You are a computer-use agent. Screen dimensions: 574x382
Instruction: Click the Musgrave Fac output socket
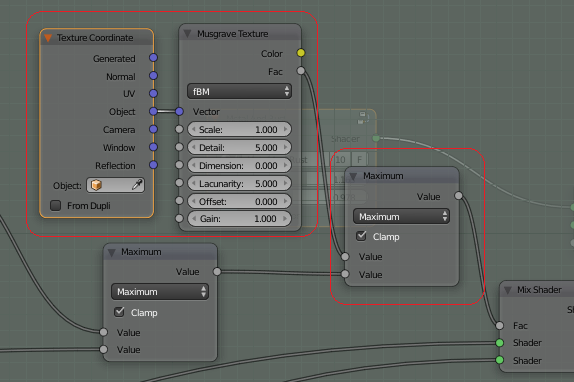pyautogui.click(x=301, y=71)
